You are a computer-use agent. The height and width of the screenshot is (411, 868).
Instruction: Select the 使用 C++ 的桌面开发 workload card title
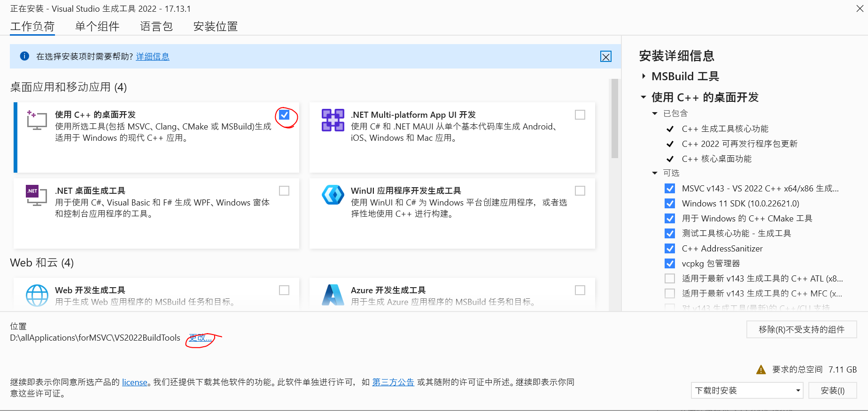tap(95, 114)
